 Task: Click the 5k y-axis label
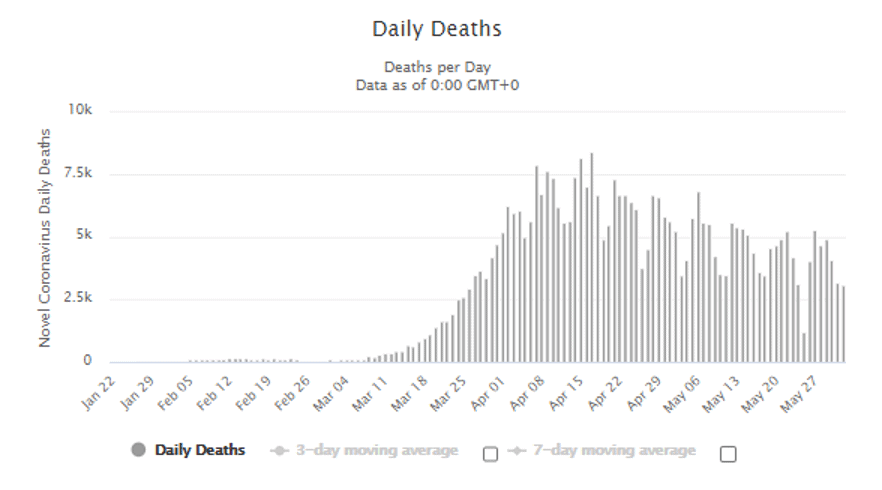[84, 235]
